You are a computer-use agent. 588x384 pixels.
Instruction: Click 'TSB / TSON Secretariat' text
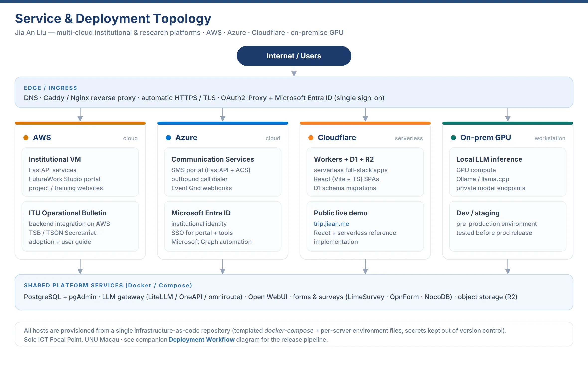[x=62, y=233]
